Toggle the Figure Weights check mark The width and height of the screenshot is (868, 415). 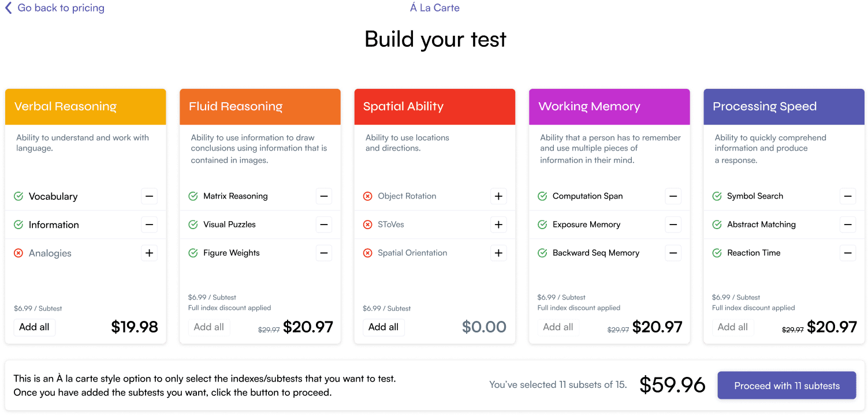[193, 253]
